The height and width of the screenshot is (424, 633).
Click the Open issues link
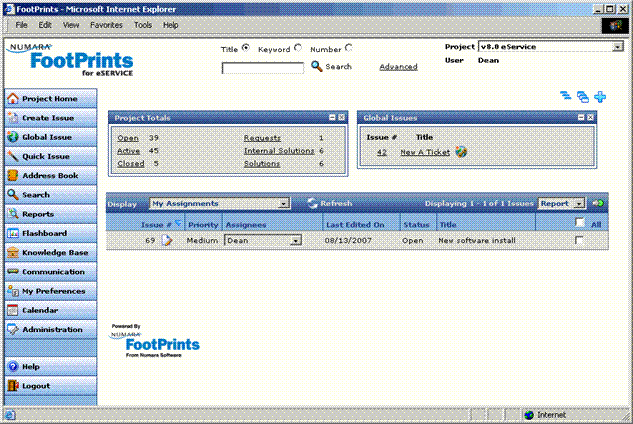click(128, 138)
